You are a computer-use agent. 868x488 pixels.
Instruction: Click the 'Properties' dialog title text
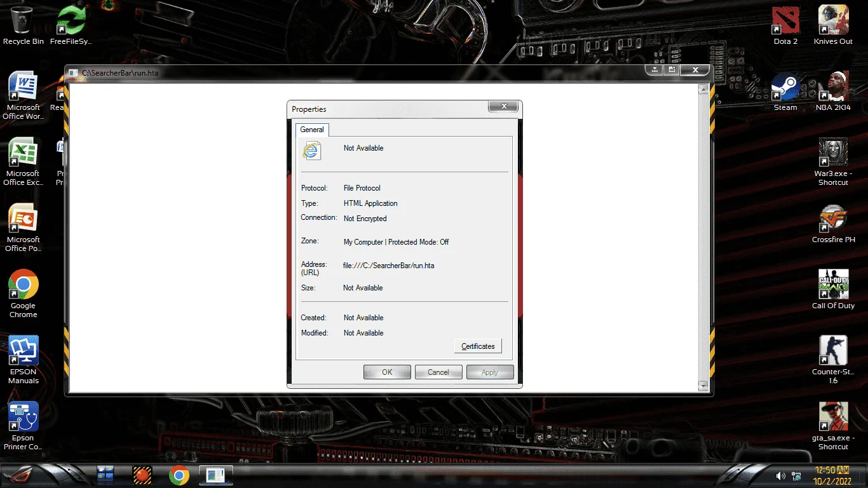[x=309, y=109]
